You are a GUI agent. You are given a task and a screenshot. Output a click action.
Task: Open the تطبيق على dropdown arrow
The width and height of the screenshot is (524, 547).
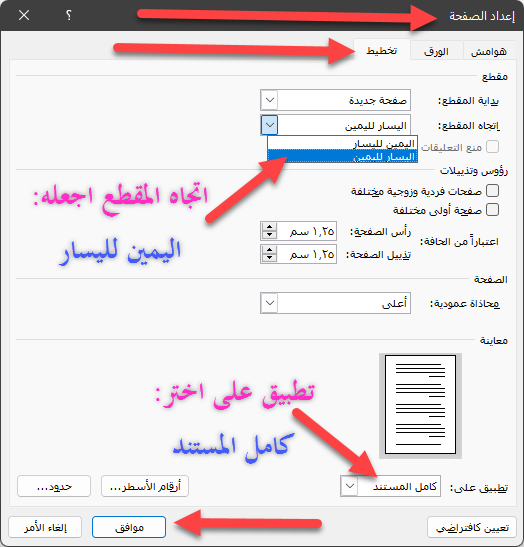pyautogui.click(x=350, y=486)
